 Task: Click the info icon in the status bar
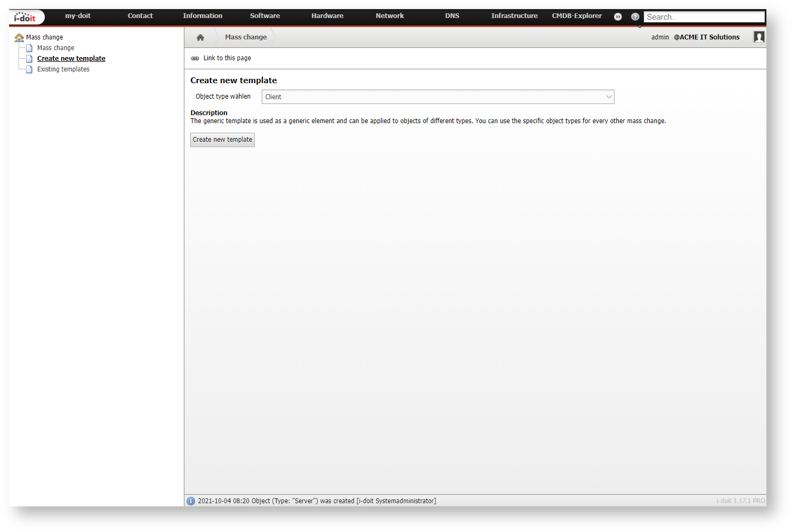(x=191, y=501)
